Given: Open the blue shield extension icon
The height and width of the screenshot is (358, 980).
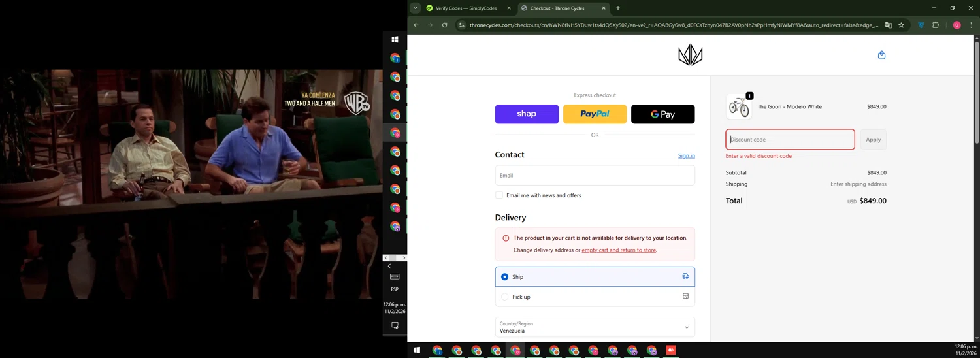Looking at the screenshot, I should coord(921,25).
